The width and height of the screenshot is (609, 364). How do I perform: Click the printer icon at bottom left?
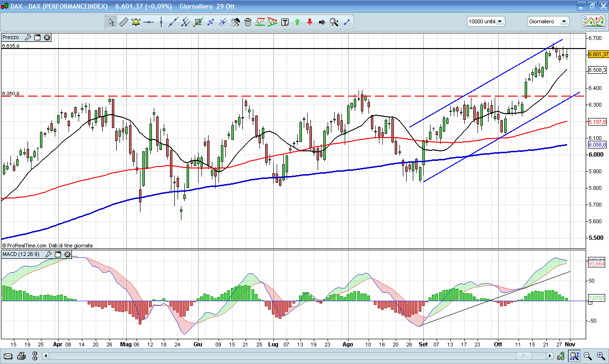coord(21,356)
